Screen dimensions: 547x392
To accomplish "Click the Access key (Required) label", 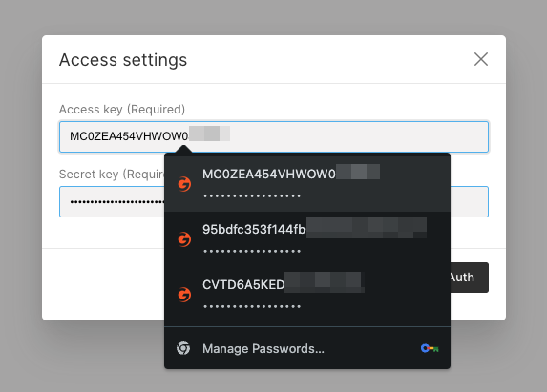I will tap(122, 110).
